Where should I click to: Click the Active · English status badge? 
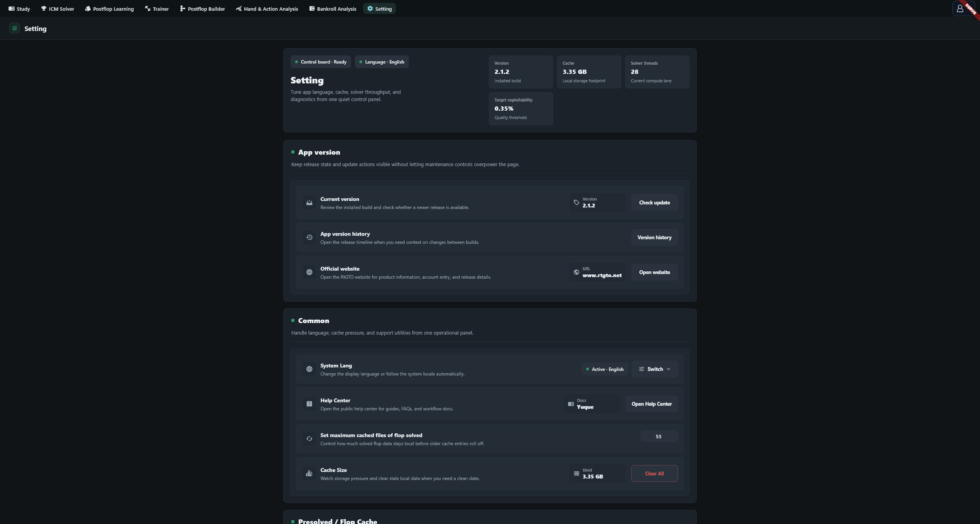(x=605, y=369)
